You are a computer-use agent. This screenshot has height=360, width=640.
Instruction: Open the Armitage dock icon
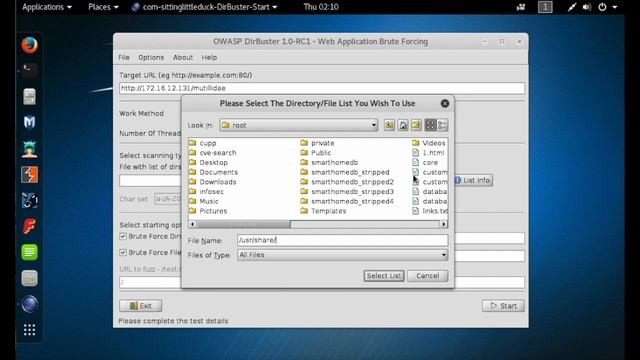point(29,149)
